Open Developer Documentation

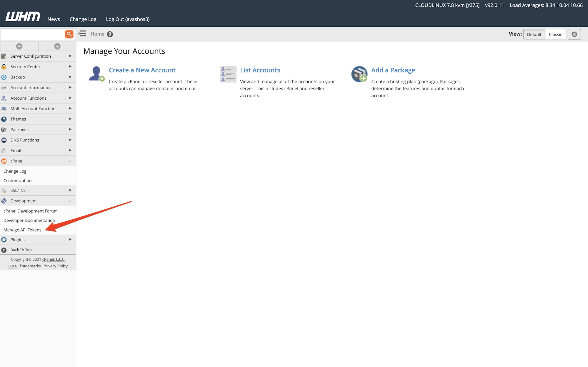(x=29, y=220)
